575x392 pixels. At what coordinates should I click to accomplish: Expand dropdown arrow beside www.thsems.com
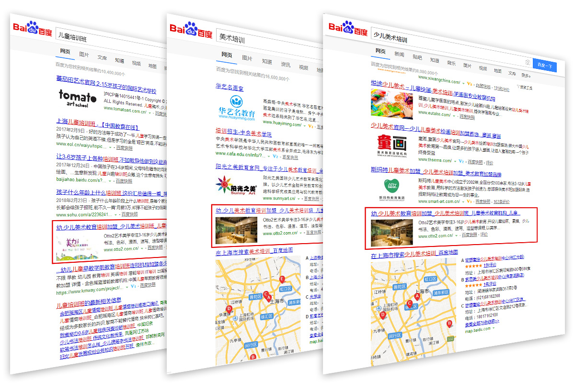click(454, 161)
